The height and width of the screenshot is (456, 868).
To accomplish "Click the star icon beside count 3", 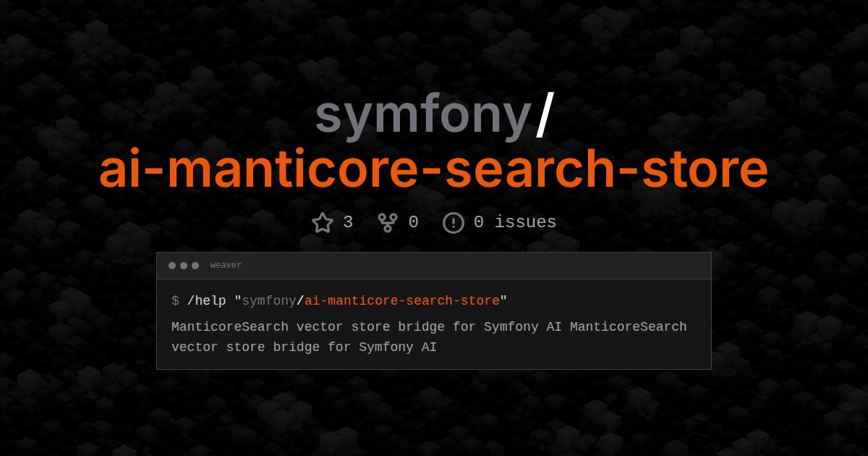I will tap(323, 222).
